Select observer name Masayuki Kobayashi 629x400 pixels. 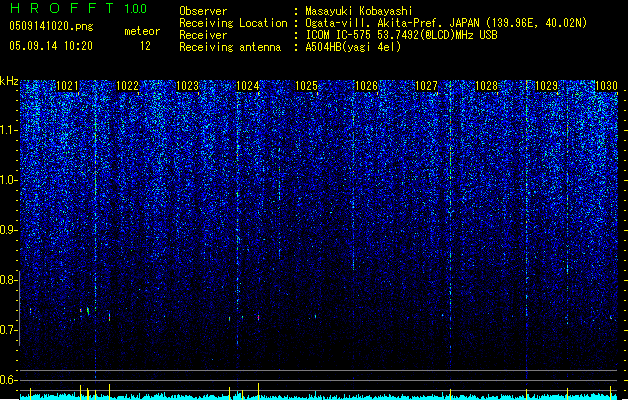[359, 11]
